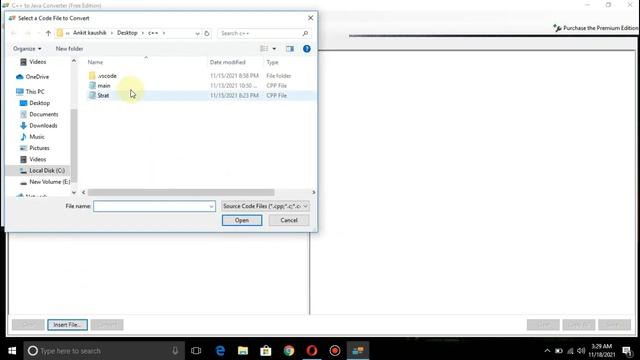Open Microsoft Store from taskbar
The image size is (640, 360).
tap(266, 351)
